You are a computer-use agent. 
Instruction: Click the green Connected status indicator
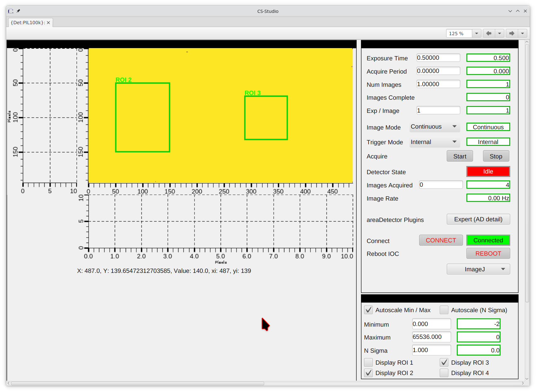(x=488, y=240)
